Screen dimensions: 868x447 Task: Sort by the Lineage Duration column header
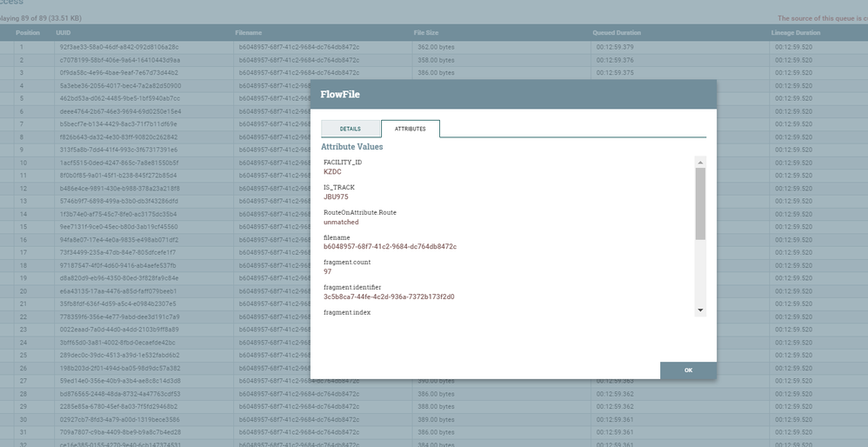[x=797, y=33]
